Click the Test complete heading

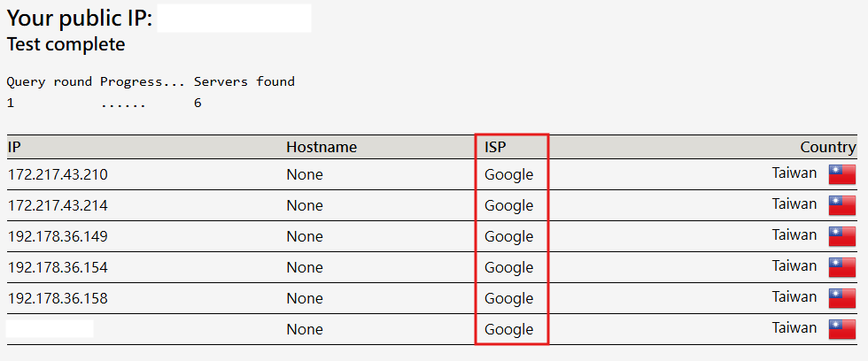click(66, 43)
